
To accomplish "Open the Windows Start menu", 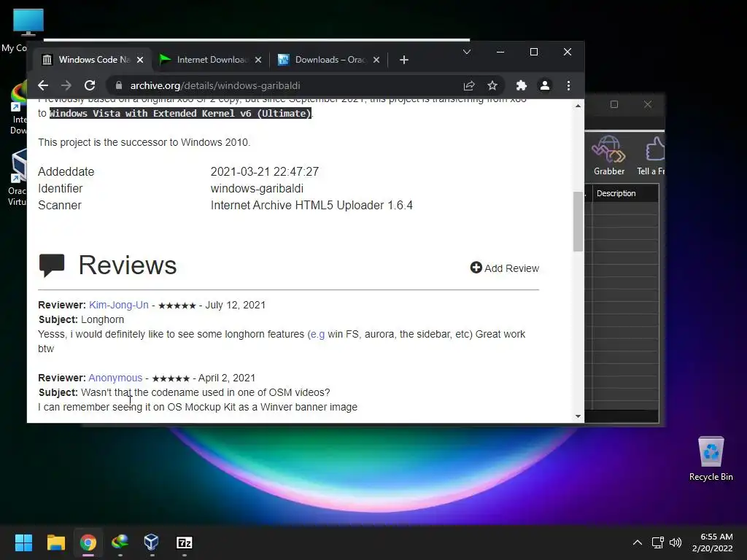I will 23,542.
